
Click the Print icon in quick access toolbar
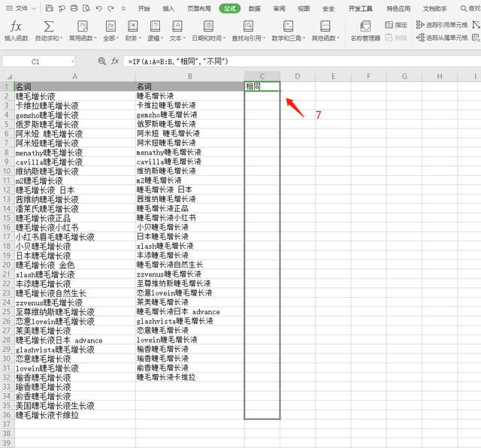click(x=74, y=8)
